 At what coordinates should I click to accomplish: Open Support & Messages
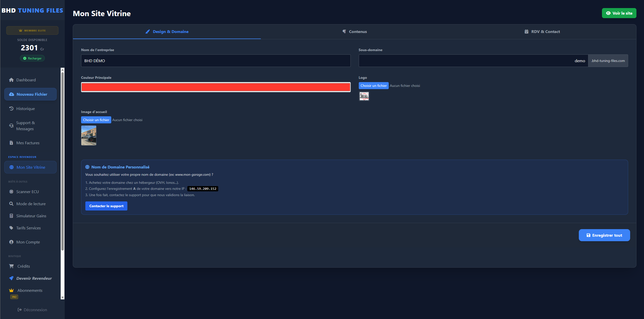point(25,126)
